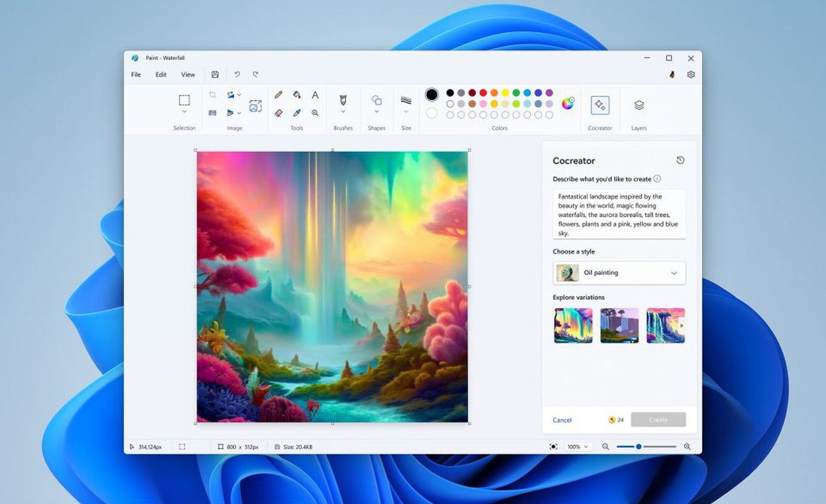Click the Flip image icon

coord(231,113)
